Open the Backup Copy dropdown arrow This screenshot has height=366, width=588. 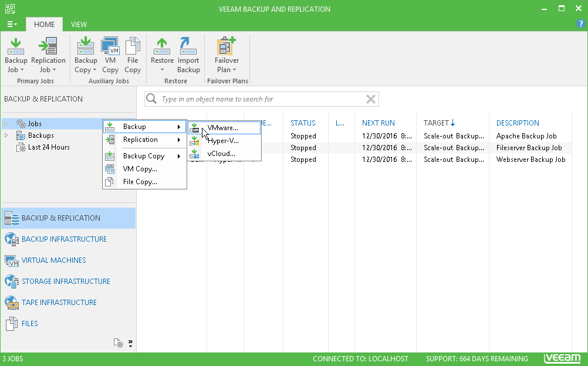pos(94,70)
